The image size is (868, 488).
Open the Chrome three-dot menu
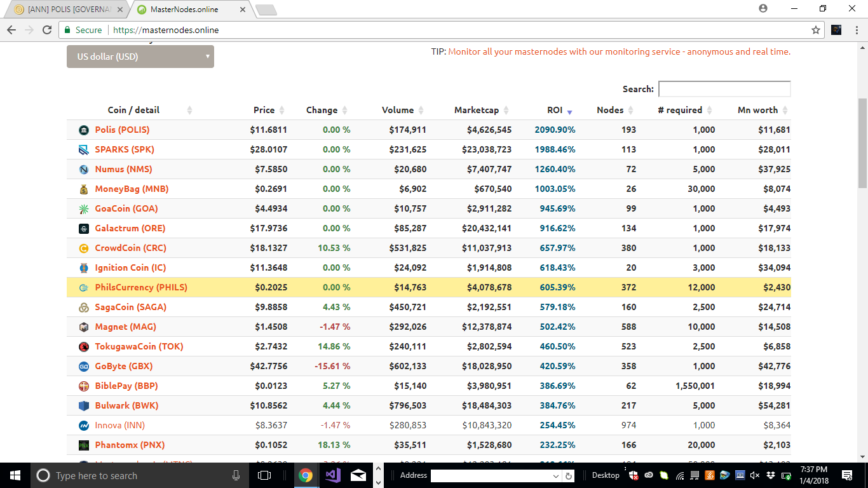pos(855,30)
